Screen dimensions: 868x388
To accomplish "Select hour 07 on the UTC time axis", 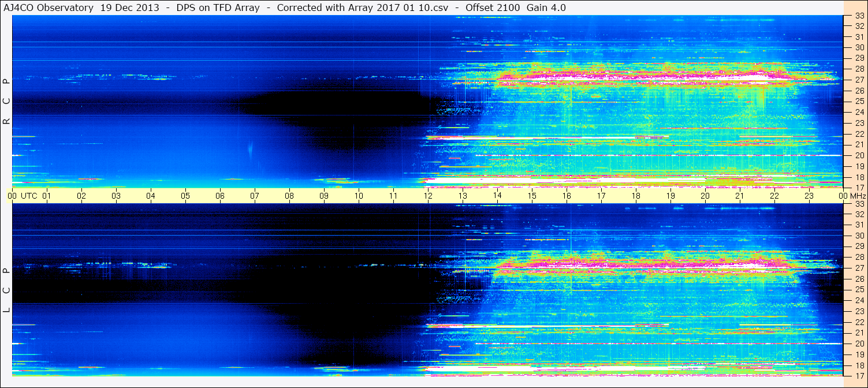I will point(255,196).
